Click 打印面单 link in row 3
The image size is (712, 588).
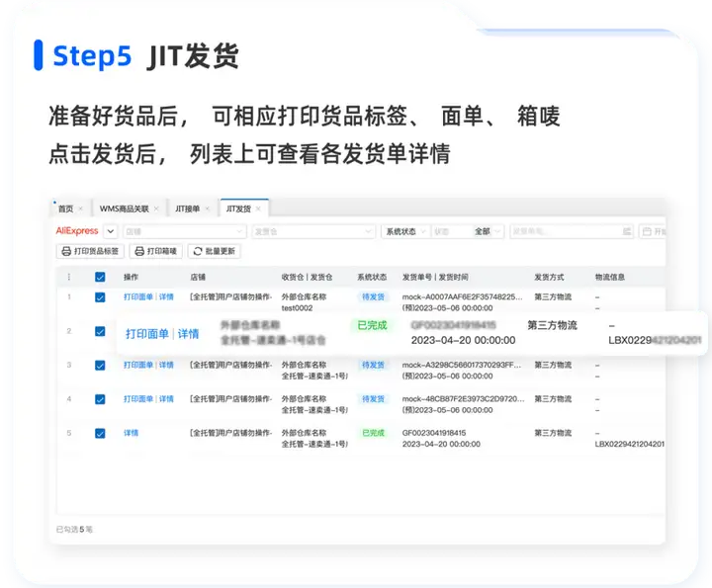pos(138,365)
